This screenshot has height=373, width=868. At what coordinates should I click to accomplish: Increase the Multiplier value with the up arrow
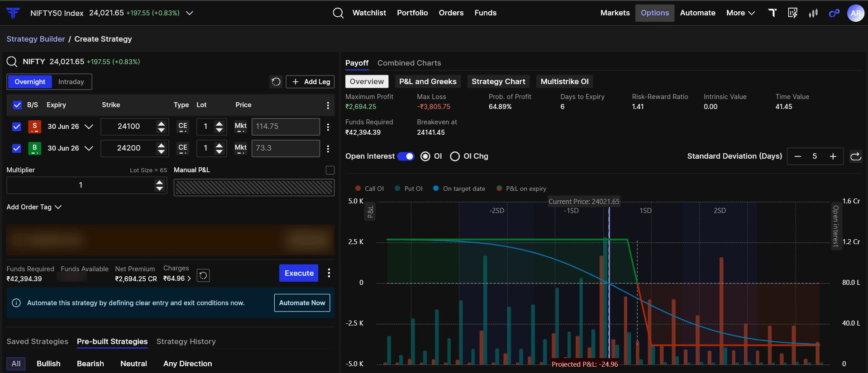[x=159, y=182]
